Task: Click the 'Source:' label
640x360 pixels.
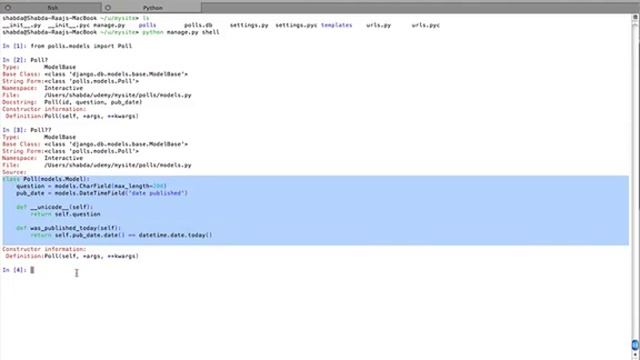Action: tap(14, 172)
